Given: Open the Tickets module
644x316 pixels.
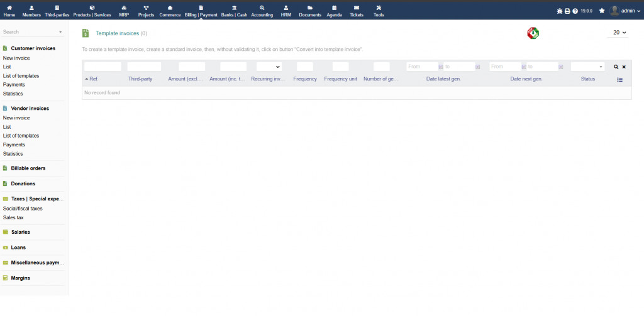Looking at the screenshot, I should [x=357, y=11].
